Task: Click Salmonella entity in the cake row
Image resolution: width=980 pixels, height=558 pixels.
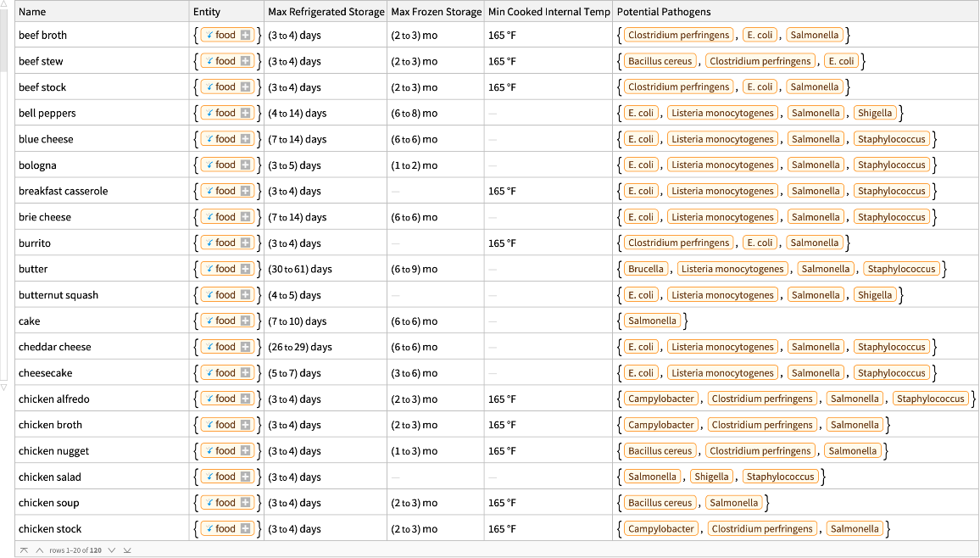Action: [652, 321]
